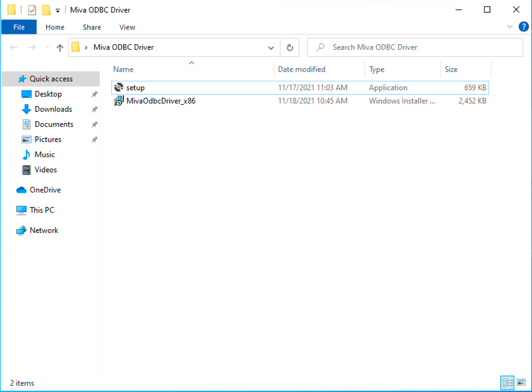Click the address bar breadcrumb chevron
532x392 pixels.
(x=86, y=48)
